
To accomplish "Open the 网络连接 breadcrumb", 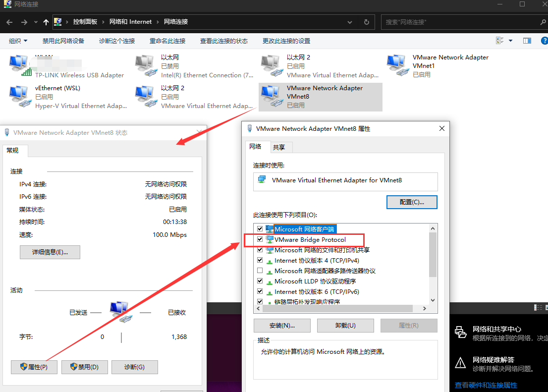I will pyautogui.click(x=176, y=22).
